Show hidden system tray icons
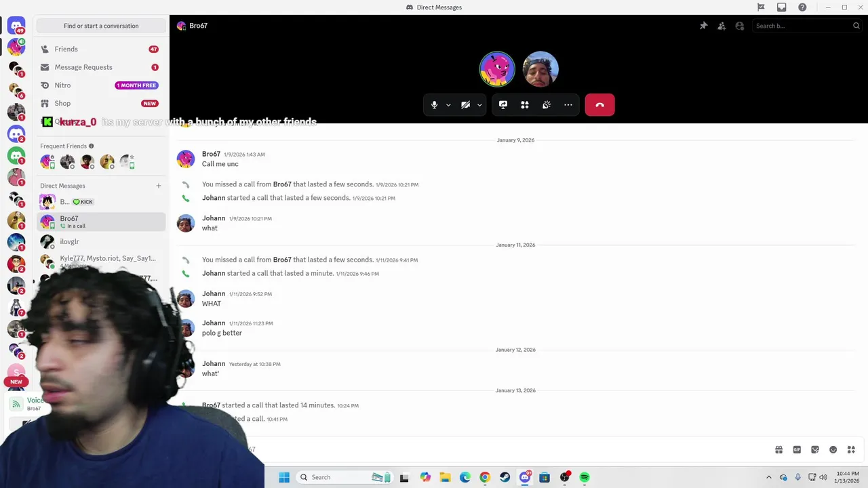 (768, 477)
